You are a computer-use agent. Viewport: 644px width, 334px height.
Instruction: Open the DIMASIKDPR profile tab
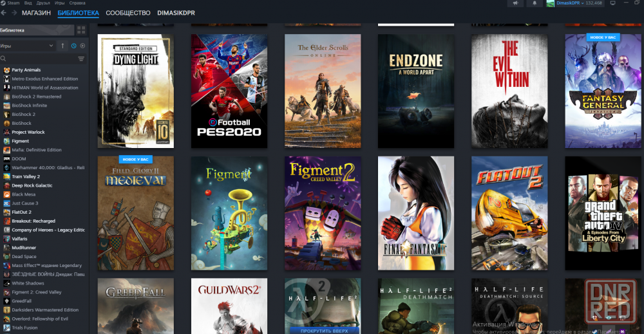click(x=176, y=13)
